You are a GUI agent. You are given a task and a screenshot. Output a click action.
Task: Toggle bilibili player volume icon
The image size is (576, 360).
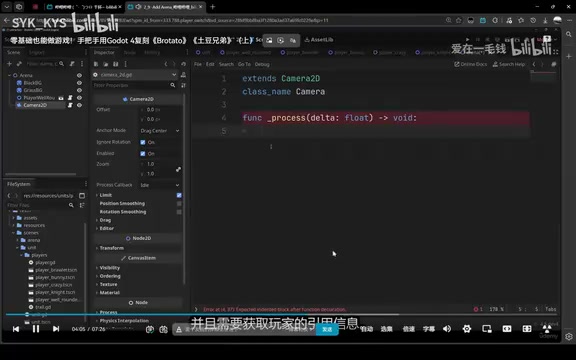[x=447, y=328]
